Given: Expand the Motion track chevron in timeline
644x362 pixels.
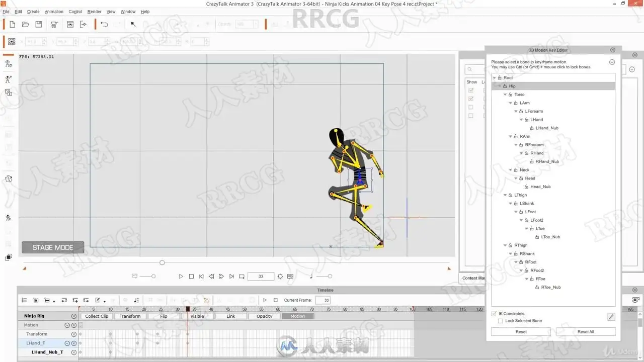Looking at the screenshot, I should tap(67, 325).
